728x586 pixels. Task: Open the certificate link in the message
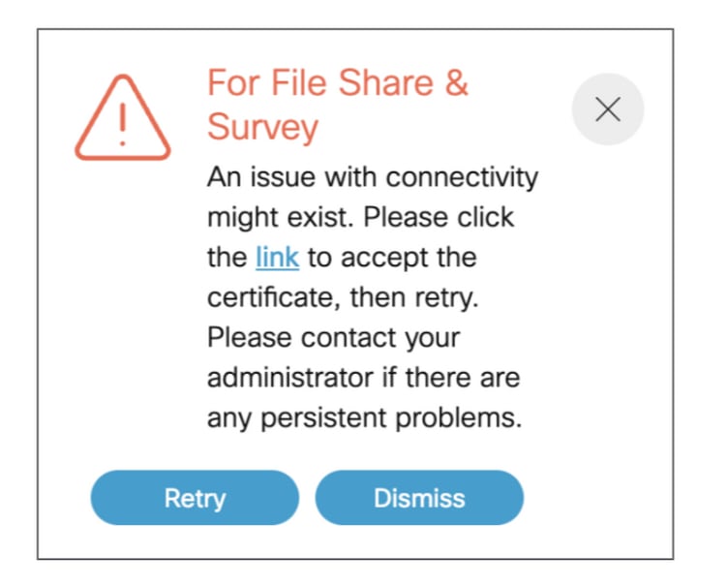(277, 257)
